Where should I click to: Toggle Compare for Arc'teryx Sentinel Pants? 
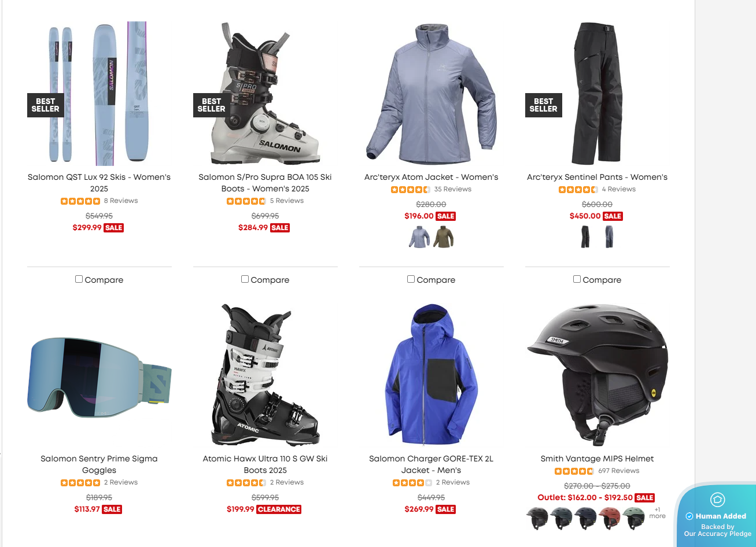(577, 279)
